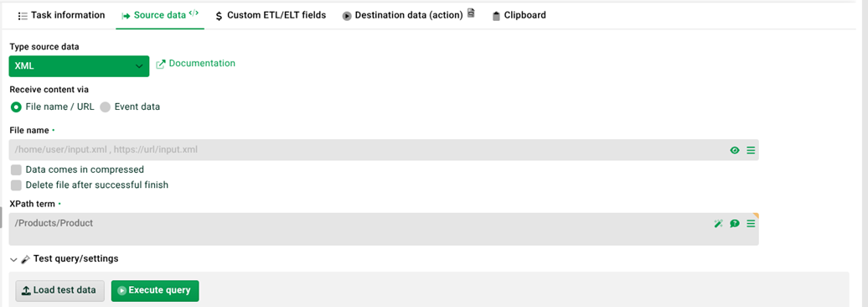Click the external link icon beside Documentation
868x307 pixels.
coord(161,65)
